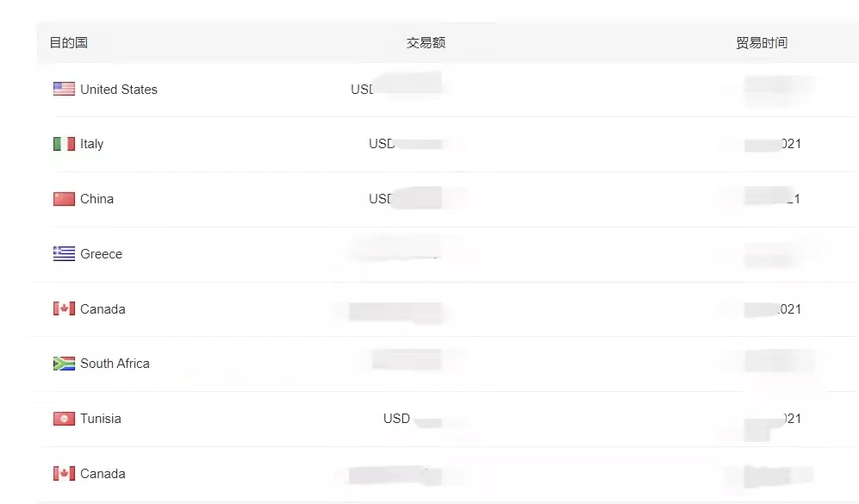The height and width of the screenshot is (504, 859).
Task: Sort by the 目的国 column header
Action: (x=69, y=42)
